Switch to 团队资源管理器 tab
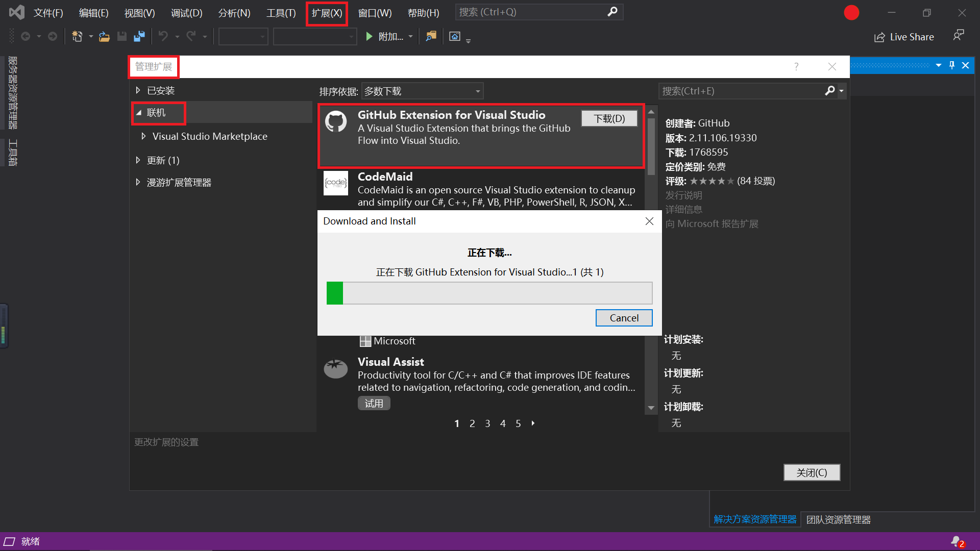 point(838,519)
